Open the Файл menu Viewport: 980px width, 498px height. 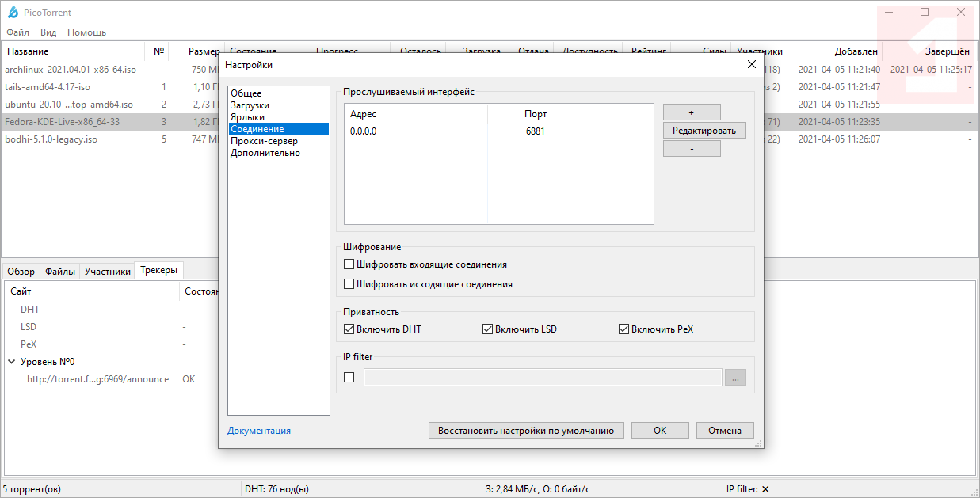[x=18, y=32]
